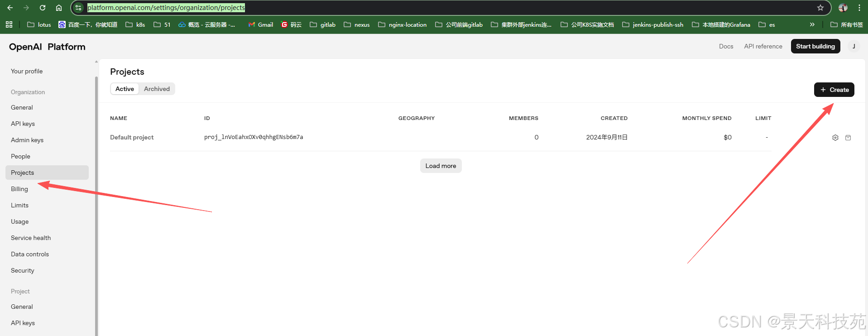Open the nginx-location bookmark folder
Image resolution: width=868 pixels, height=336 pixels.
403,24
